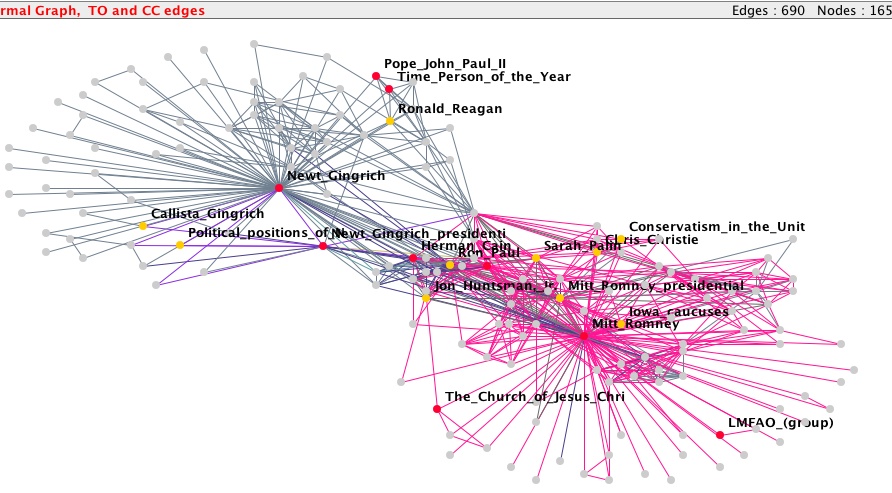Click the Political_positions_of_Newt yellow node

180,245
